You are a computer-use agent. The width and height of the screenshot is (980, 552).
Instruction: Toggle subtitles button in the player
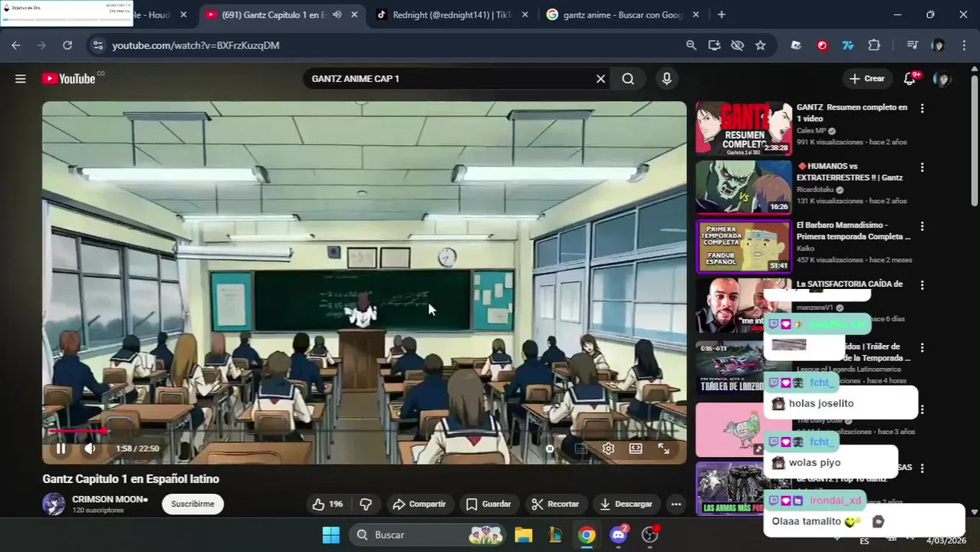tap(580, 449)
